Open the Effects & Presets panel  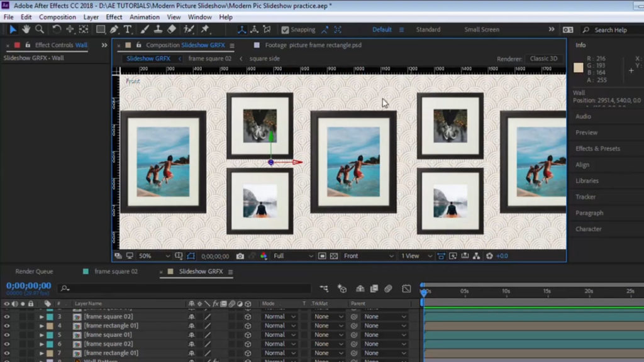[x=597, y=148]
